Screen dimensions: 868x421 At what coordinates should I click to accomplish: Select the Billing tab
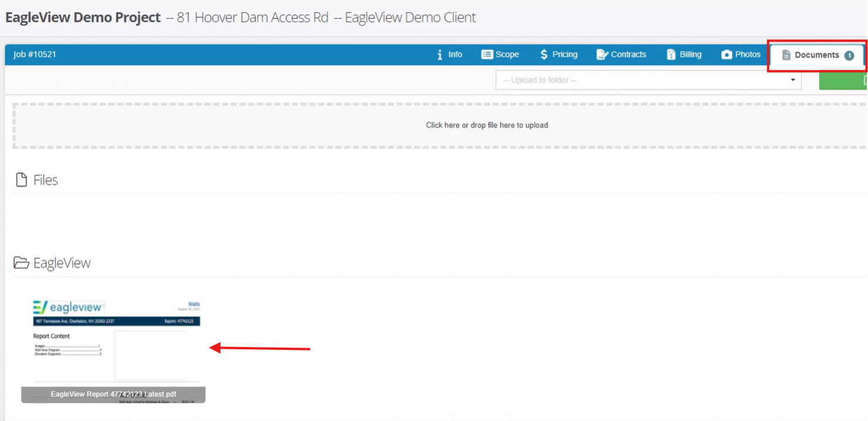point(684,55)
